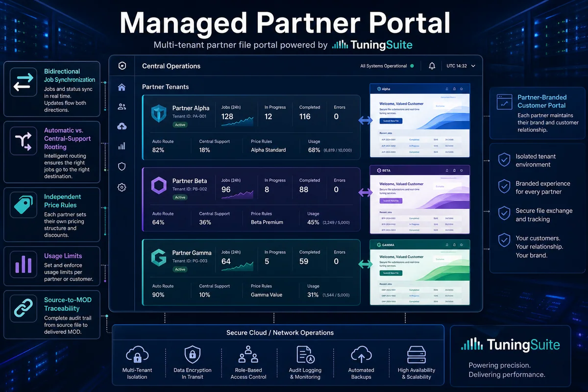Click the Active badge under Partner Gamma
The image size is (588, 392).
point(180,269)
